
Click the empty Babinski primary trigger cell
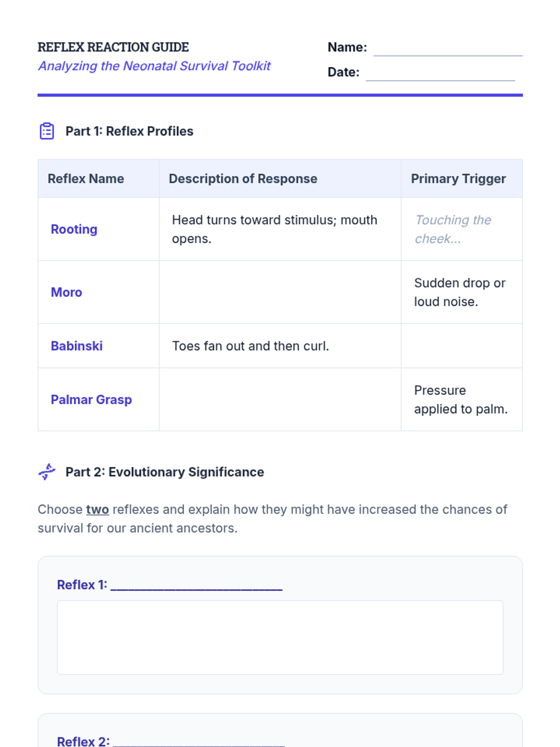(x=462, y=346)
